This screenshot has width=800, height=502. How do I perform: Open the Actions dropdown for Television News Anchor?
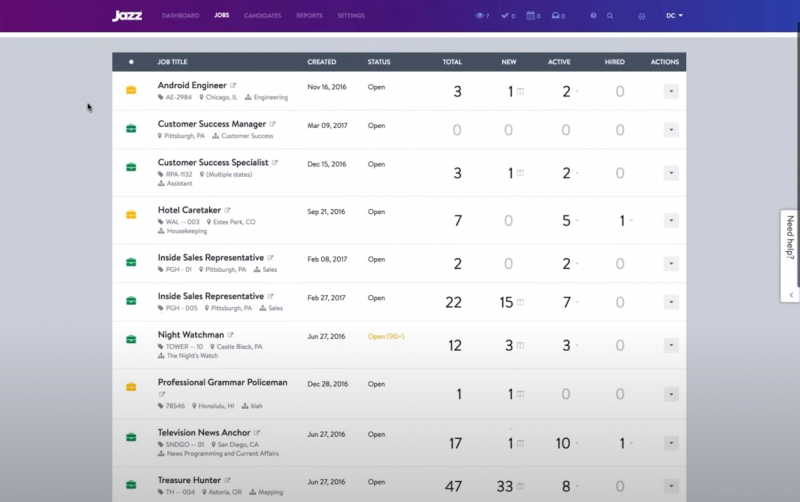point(671,443)
